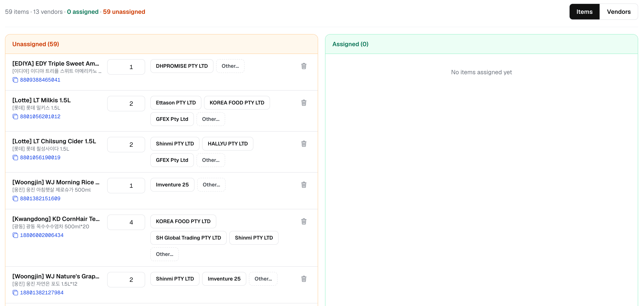Select the [Woongjin] WJ Morning Rice title
Image resolution: width=644 pixels, height=306 pixels.
click(56, 182)
